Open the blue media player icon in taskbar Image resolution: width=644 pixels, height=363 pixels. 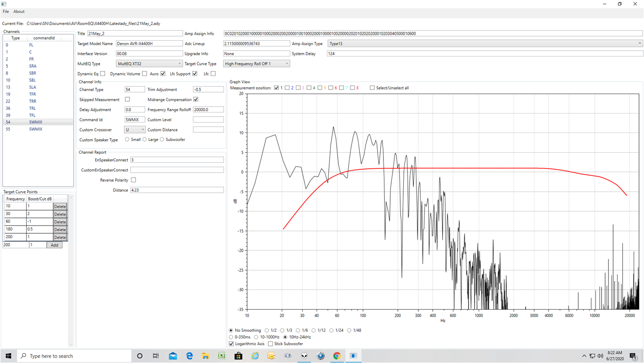(321, 356)
